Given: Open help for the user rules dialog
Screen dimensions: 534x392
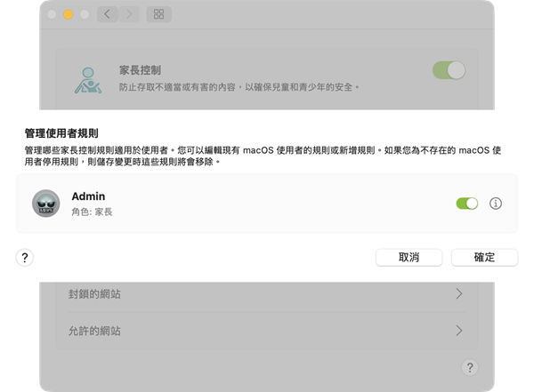Looking at the screenshot, I should pos(25,258).
